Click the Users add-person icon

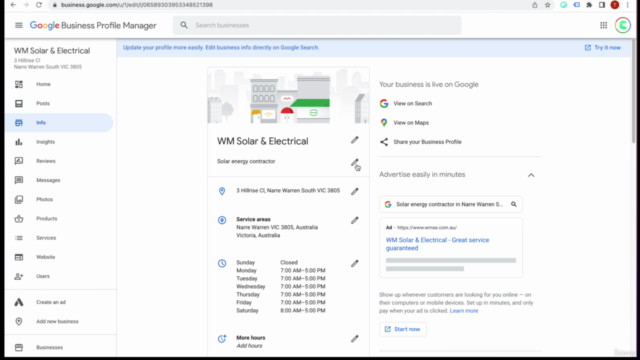19,276
